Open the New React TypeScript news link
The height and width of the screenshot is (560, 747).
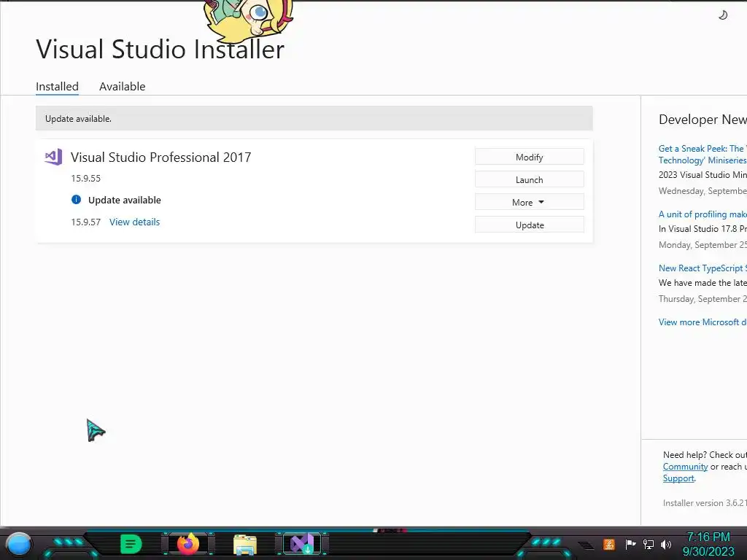click(x=703, y=268)
